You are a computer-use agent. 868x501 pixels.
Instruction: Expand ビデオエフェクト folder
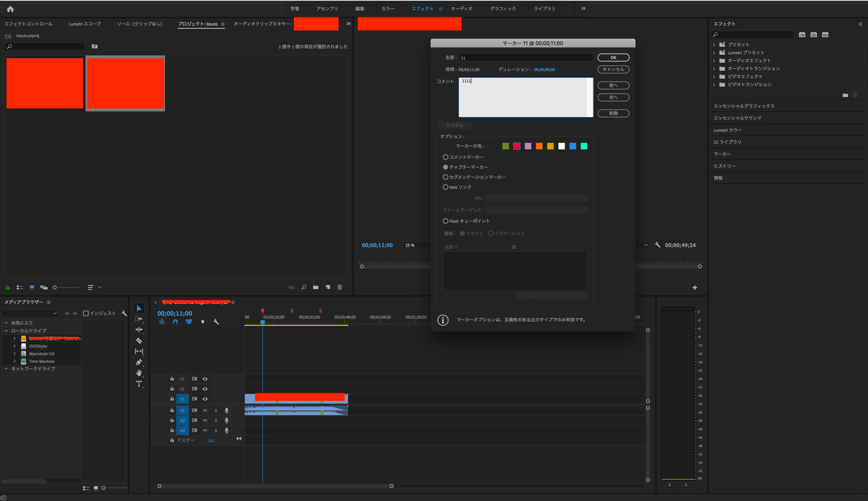click(714, 76)
